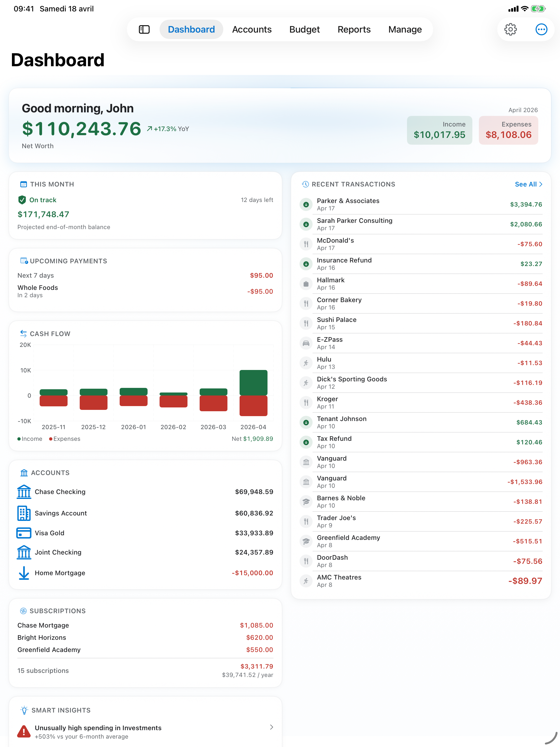560x747 pixels.
Task: Toggle the Expenses legend dot
Action: coord(51,439)
